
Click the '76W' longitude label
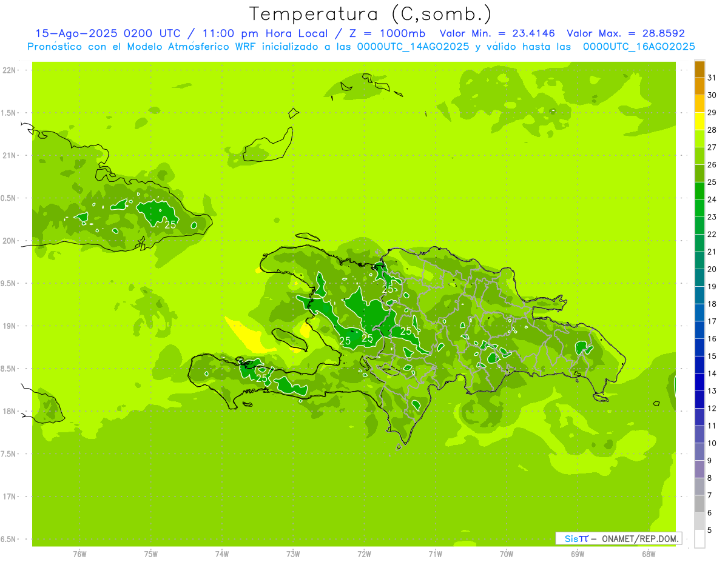click(x=79, y=554)
